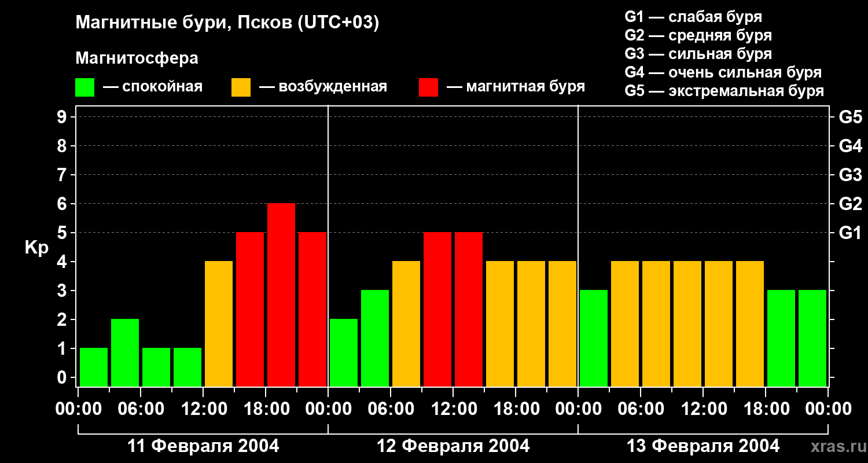Click the 06:00–09:00 yellow bar on 13 February
The width and height of the screenshot is (868, 463).
coord(656,324)
